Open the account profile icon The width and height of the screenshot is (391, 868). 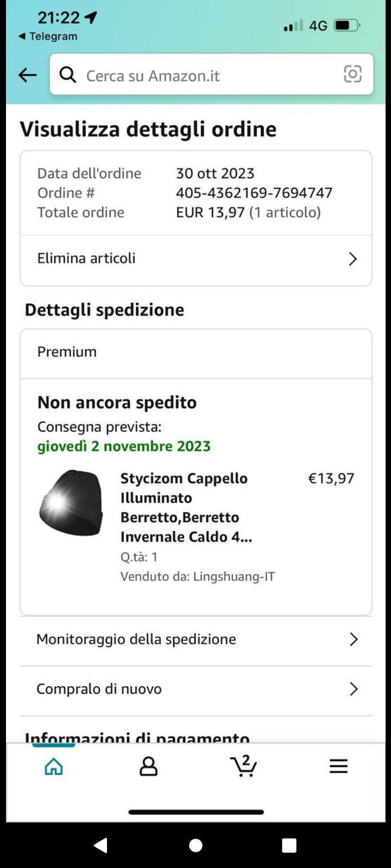pos(148,766)
